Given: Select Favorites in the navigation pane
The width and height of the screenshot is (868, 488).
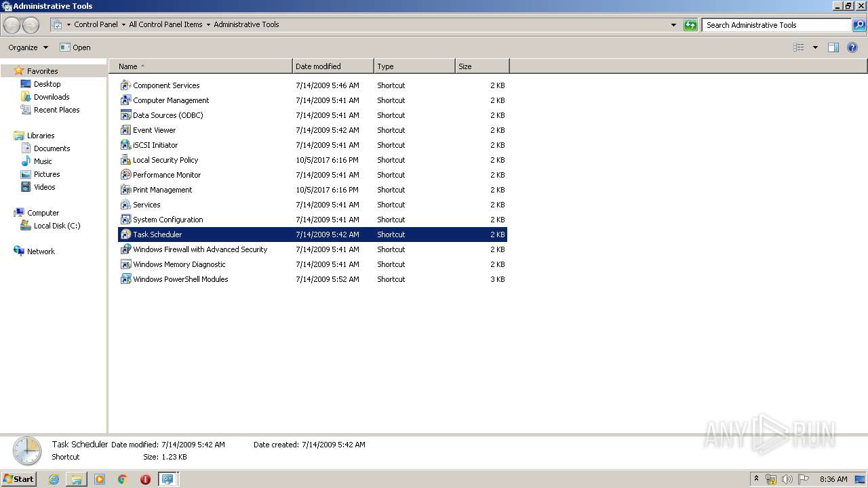Looking at the screenshot, I should pos(42,71).
